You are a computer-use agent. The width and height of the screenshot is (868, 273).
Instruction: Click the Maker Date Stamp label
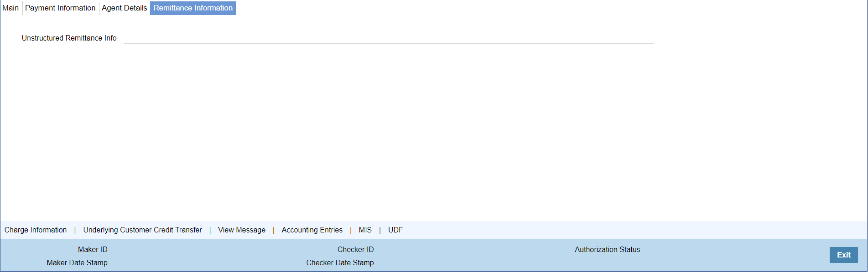(77, 263)
